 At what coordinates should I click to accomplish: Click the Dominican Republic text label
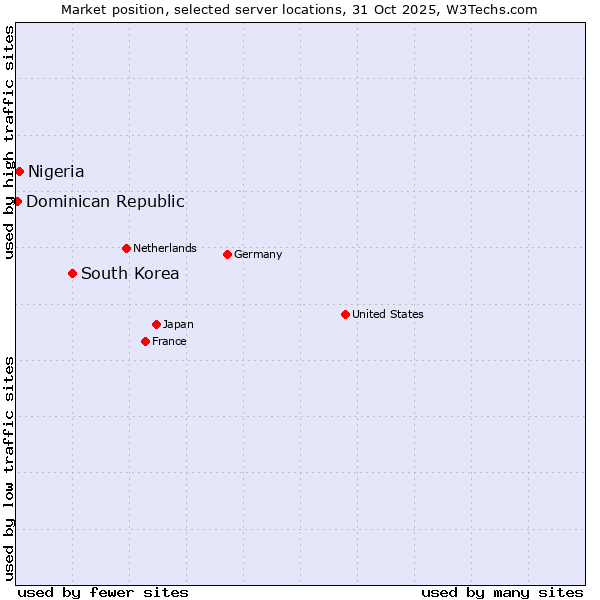pos(105,202)
